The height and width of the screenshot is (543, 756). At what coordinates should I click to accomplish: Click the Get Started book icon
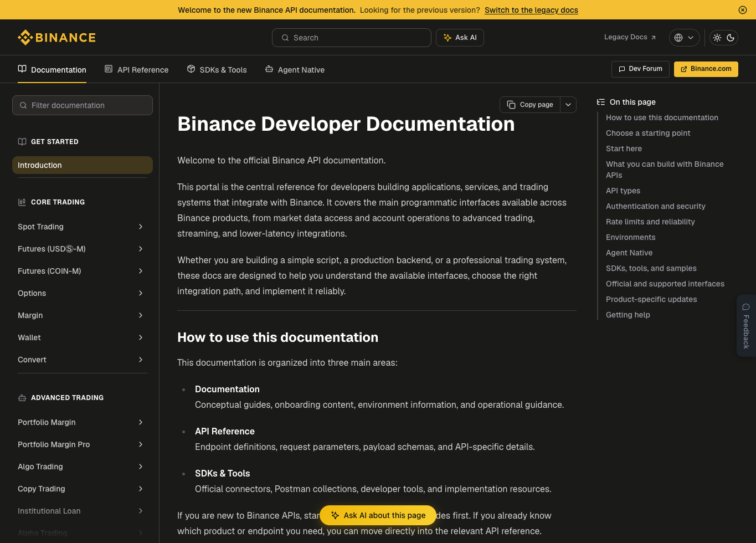(22, 142)
